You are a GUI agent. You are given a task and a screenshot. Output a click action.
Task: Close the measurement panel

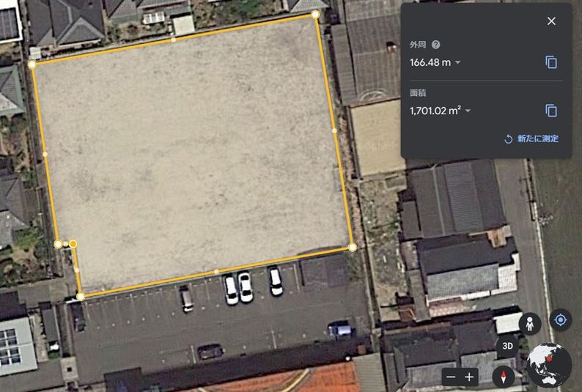(551, 21)
